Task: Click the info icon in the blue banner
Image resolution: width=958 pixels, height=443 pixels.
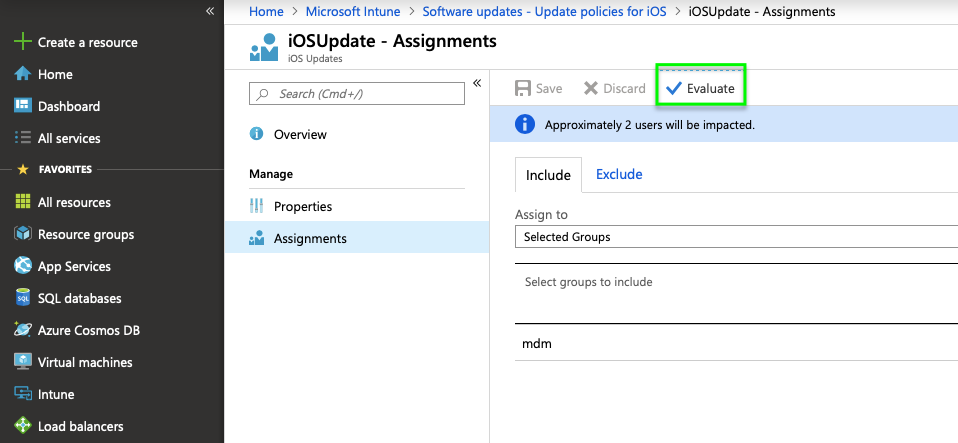Action: [525, 124]
